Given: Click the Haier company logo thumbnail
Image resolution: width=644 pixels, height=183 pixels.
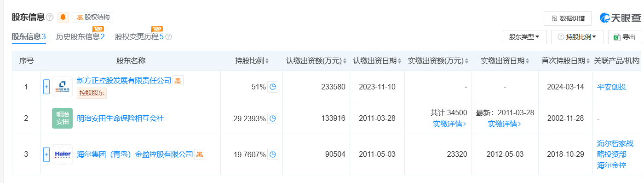Looking at the screenshot, I should [62, 154].
